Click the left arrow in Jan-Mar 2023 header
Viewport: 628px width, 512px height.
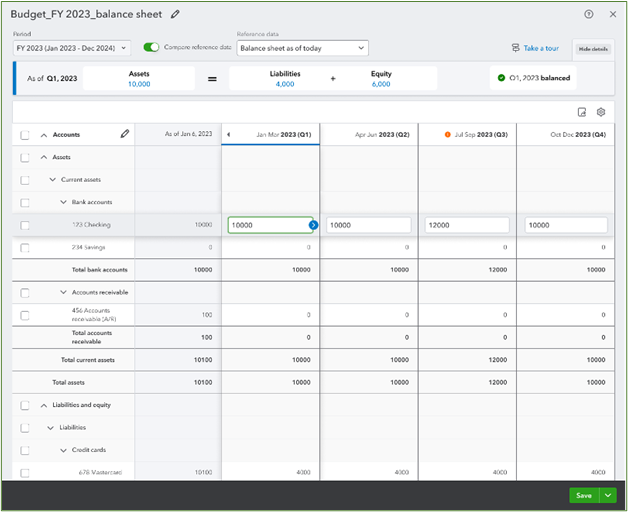(228, 135)
